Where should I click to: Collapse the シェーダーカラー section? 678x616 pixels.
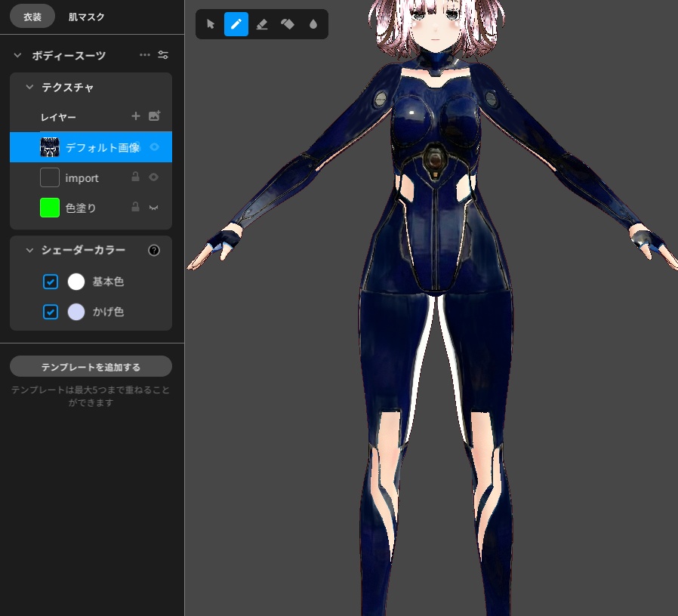click(x=29, y=250)
